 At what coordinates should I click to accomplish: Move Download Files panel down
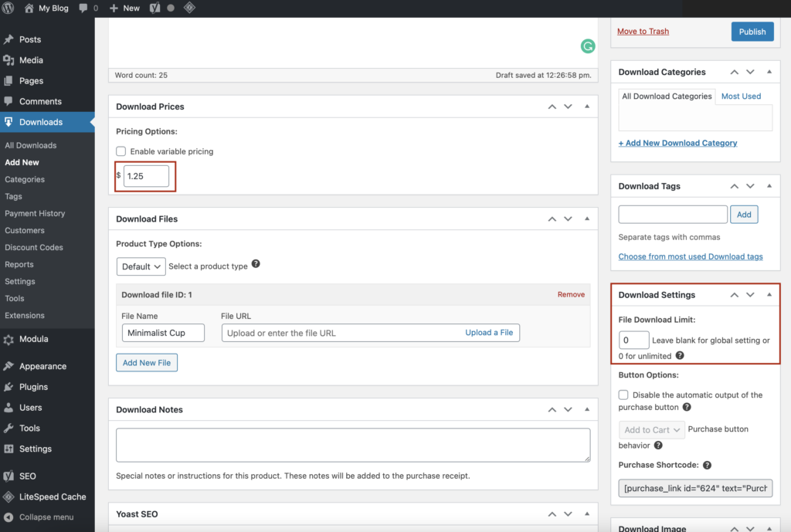click(x=568, y=219)
